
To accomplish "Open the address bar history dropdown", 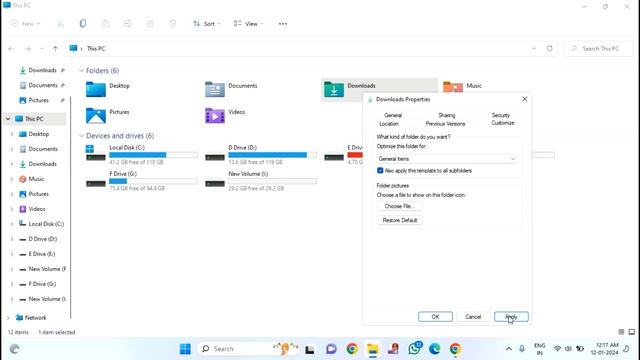I will (533, 48).
